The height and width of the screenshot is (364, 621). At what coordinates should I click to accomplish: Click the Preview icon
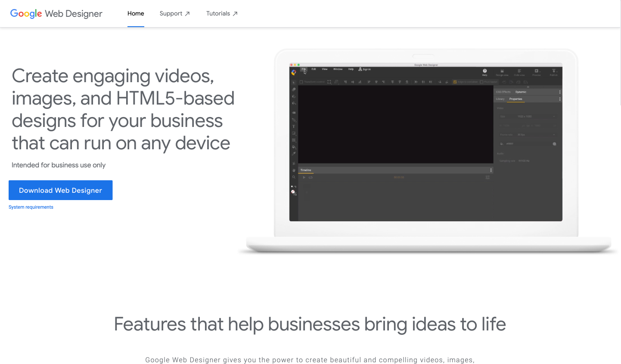pos(536,72)
